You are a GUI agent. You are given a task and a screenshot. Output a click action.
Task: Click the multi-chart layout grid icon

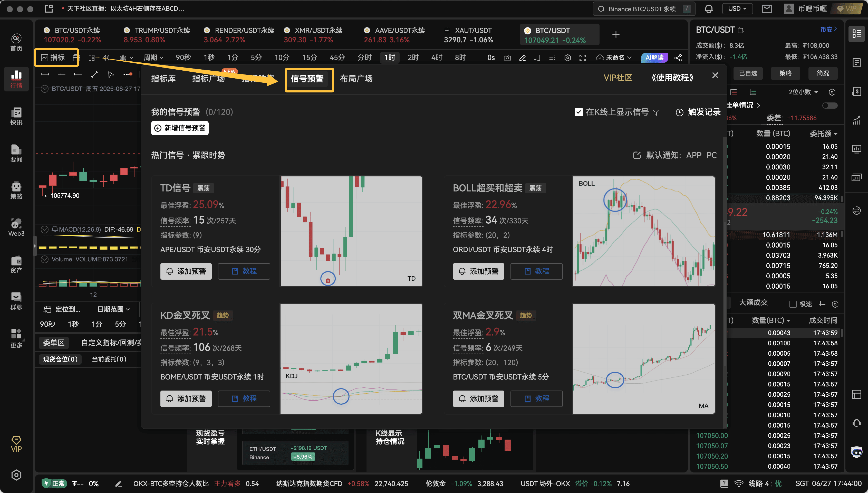coord(91,58)
